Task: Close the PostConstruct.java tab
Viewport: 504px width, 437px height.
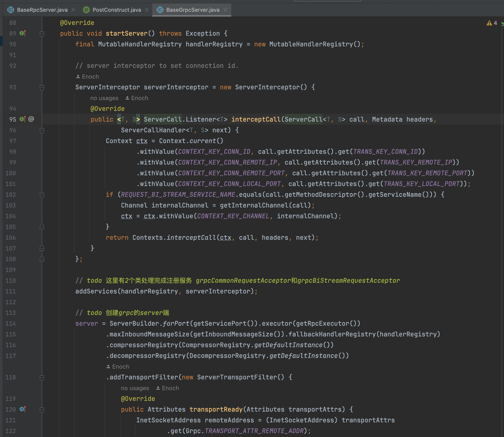Action: [x=147, y=10]
